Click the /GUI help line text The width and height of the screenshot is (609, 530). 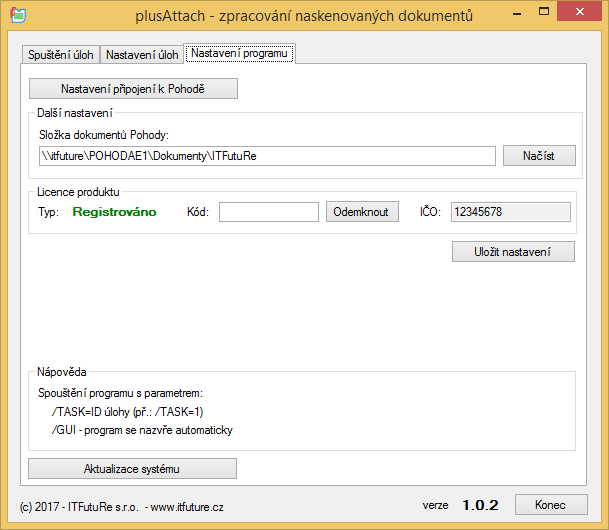(x=142, y=430)
